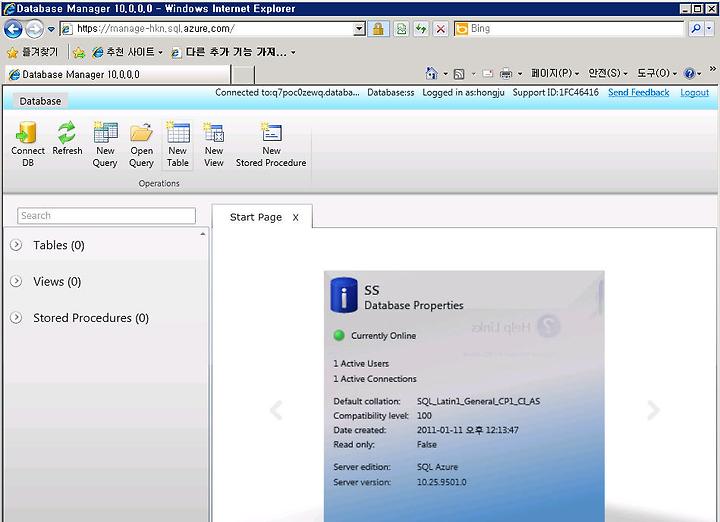
Task: Expand the Views (0) node
Action: [x=16, y=281]
